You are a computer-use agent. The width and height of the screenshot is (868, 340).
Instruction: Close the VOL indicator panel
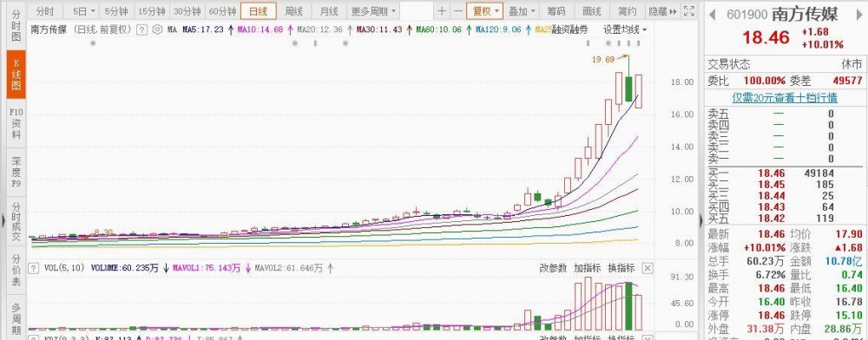point(648,268)
